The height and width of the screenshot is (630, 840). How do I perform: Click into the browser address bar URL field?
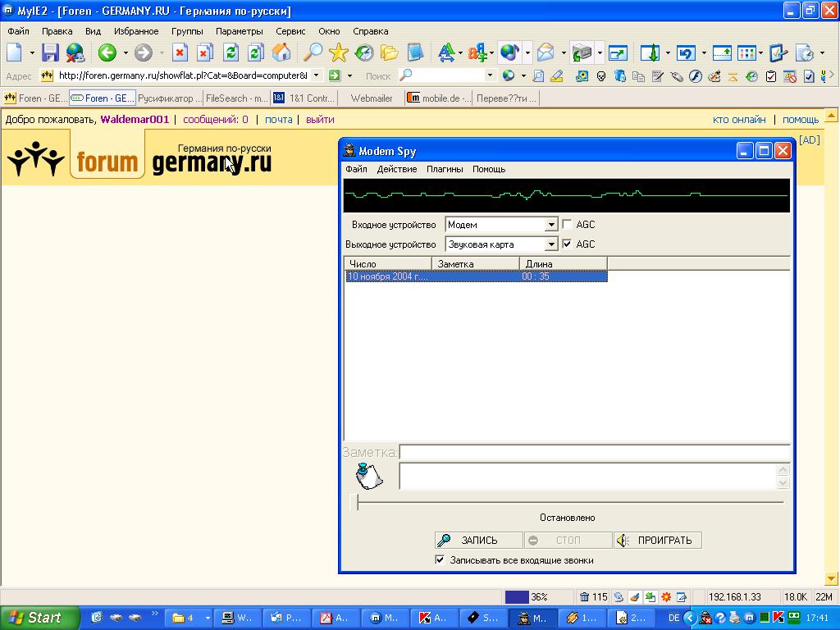(x=183, y=75)
